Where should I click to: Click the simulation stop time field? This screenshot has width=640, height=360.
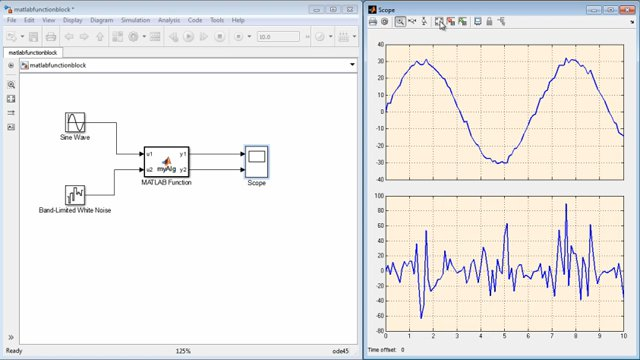point(278,37)
